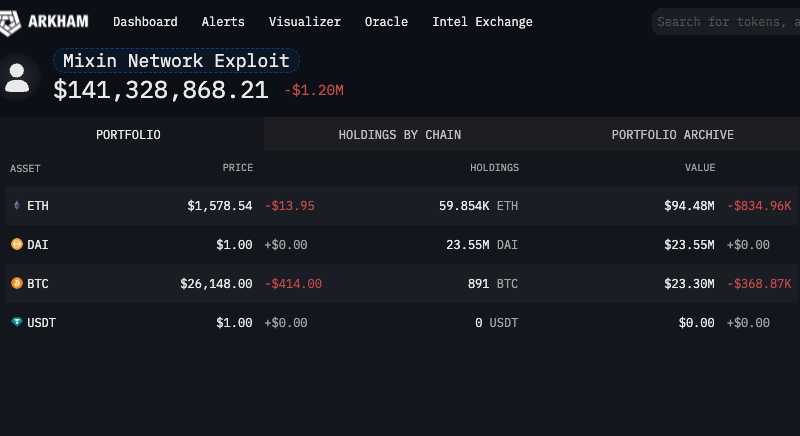Open the Dashboard menu item
The image size is (800, 436).
coord(145,22)
